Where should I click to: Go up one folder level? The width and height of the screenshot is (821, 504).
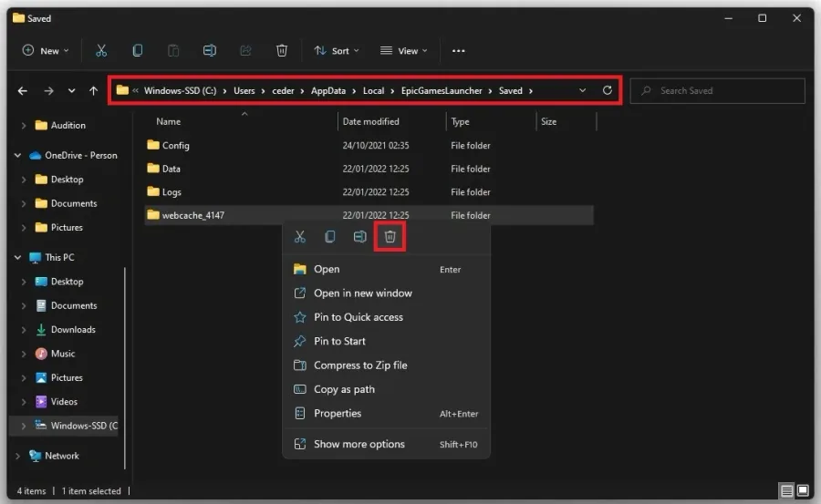[93, 90]
